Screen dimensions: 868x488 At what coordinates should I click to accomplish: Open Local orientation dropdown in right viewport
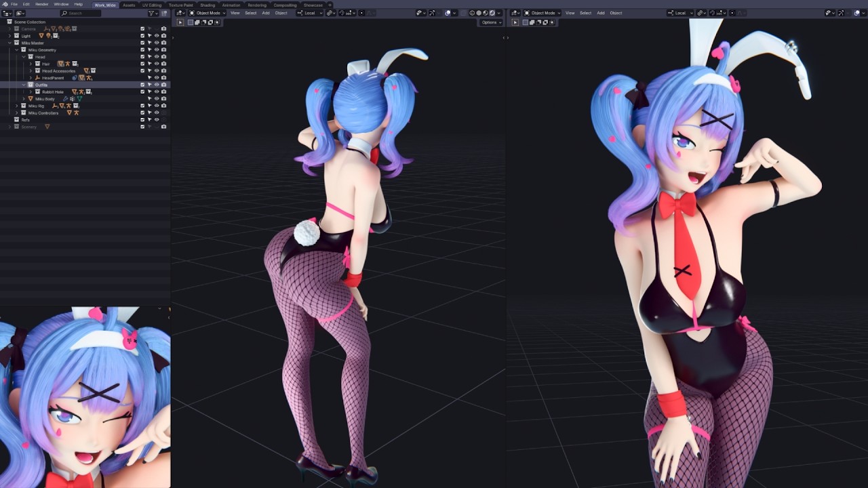pyautogui.click(x=680, y=13)
